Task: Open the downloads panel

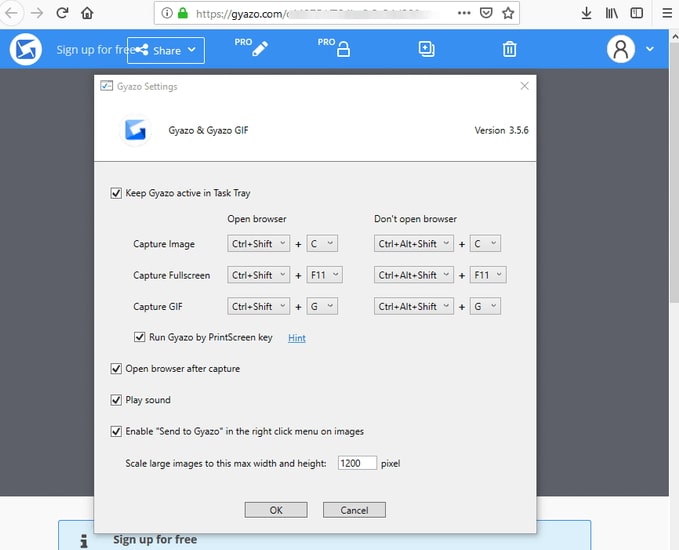Action: coord(586,13)
